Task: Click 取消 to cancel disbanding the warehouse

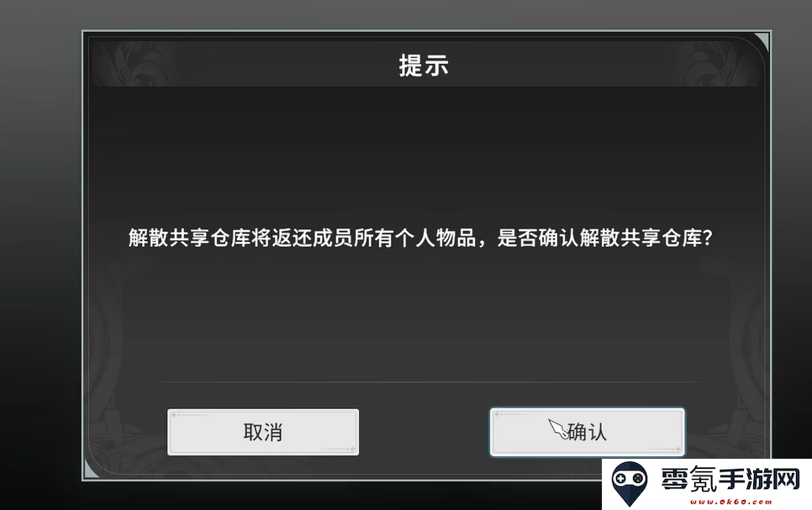Action: (x=263, y=433)
